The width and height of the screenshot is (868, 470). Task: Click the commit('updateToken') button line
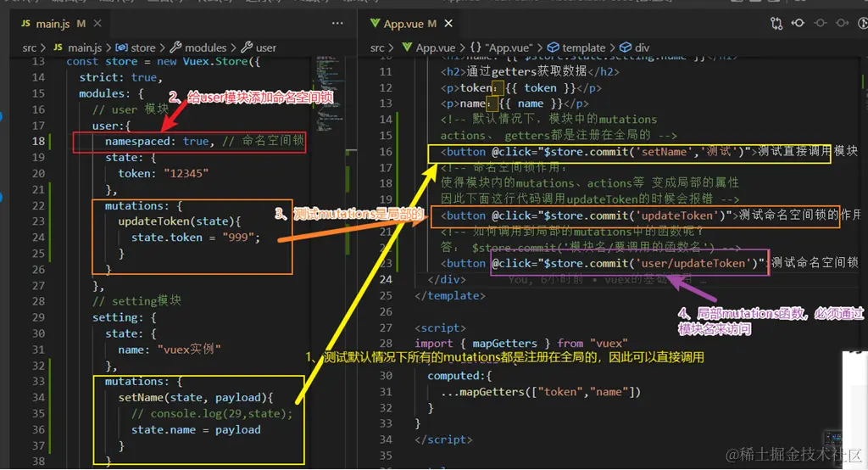point(650,215)
